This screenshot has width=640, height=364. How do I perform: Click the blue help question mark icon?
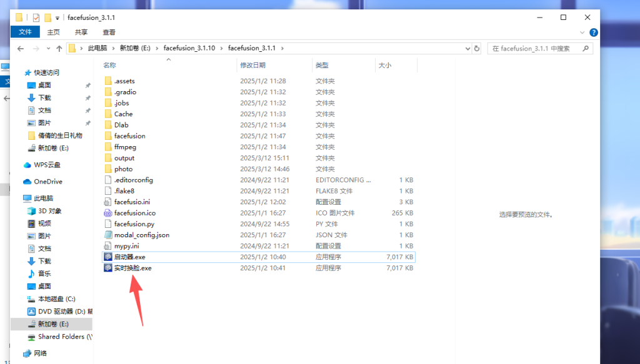(x=594, y=32)
